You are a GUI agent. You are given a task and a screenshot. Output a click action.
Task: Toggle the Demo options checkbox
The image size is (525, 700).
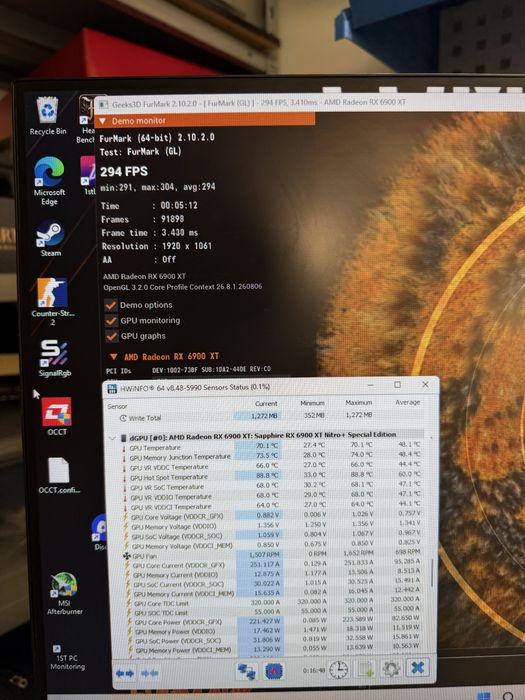tap(111, 305)
